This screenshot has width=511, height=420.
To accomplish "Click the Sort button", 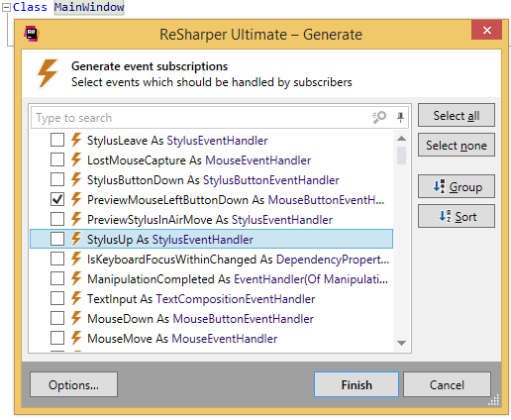I will click(457, 216).
